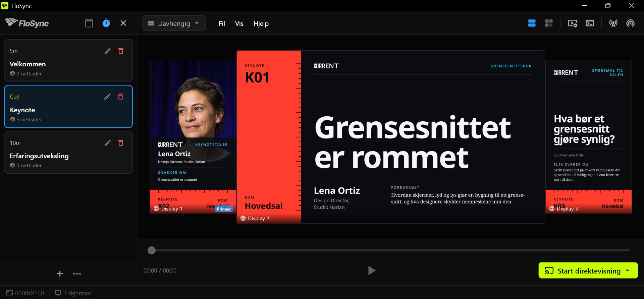Select the Display 1 preview thumbnail
Image resolution: width=644 pixels, height=299 pixels.
[x=193, y=137]
